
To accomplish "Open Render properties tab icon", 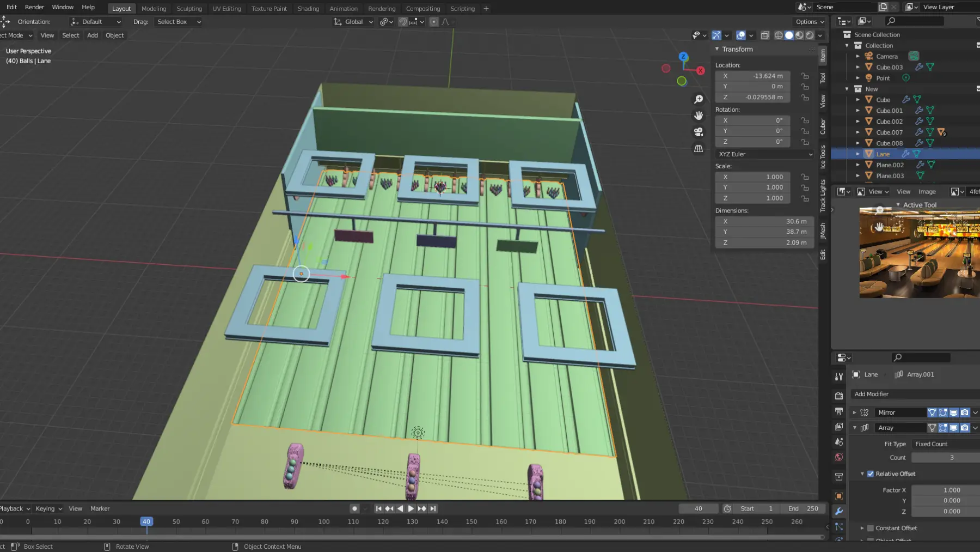I will pyautogui.click(x=839, y=396).
